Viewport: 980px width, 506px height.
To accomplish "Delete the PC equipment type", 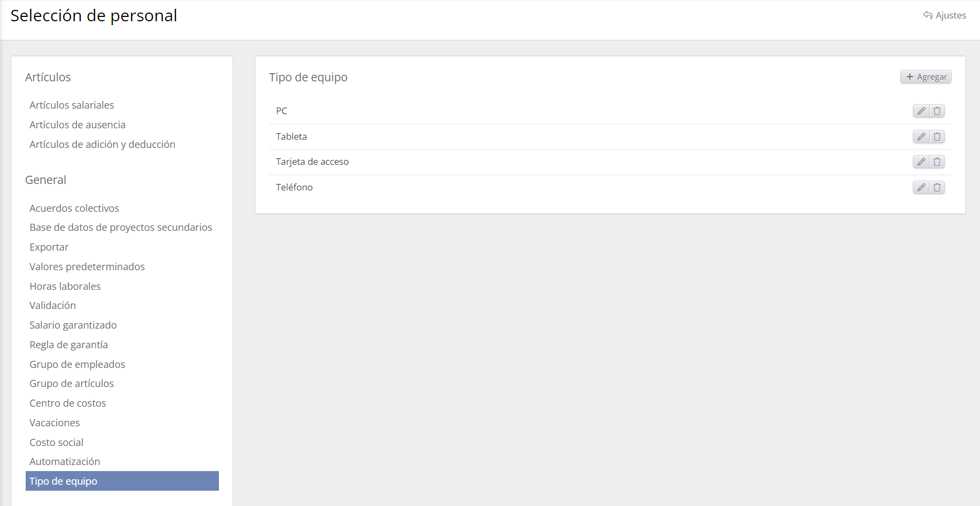I will [937, 111].
